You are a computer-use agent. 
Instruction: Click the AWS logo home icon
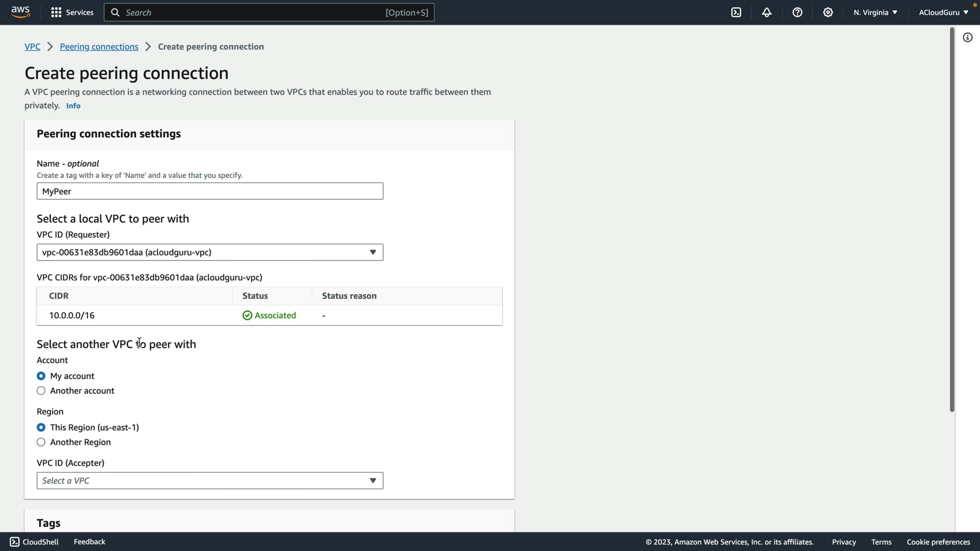click(20, 12)
